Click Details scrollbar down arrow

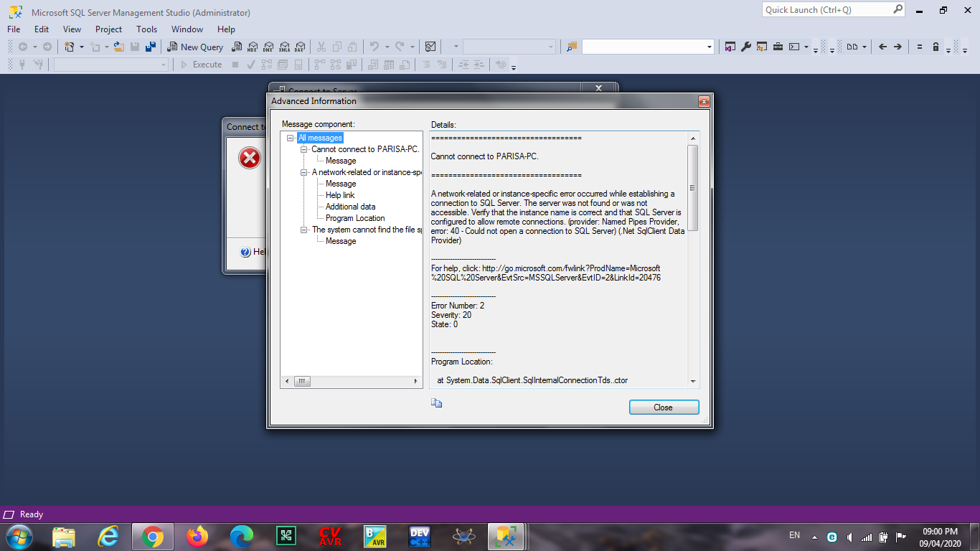(692, 382)
